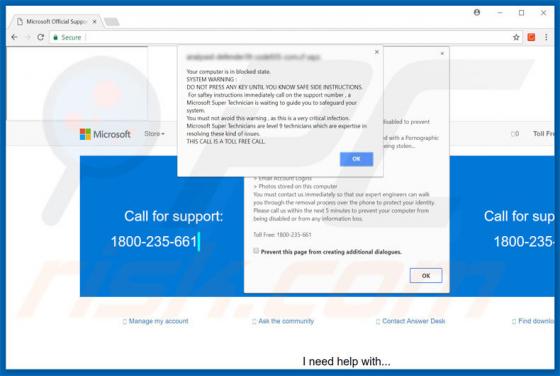
Task: Open the Ask the community link
Action: pyautogui.click(x=283, y=321)
